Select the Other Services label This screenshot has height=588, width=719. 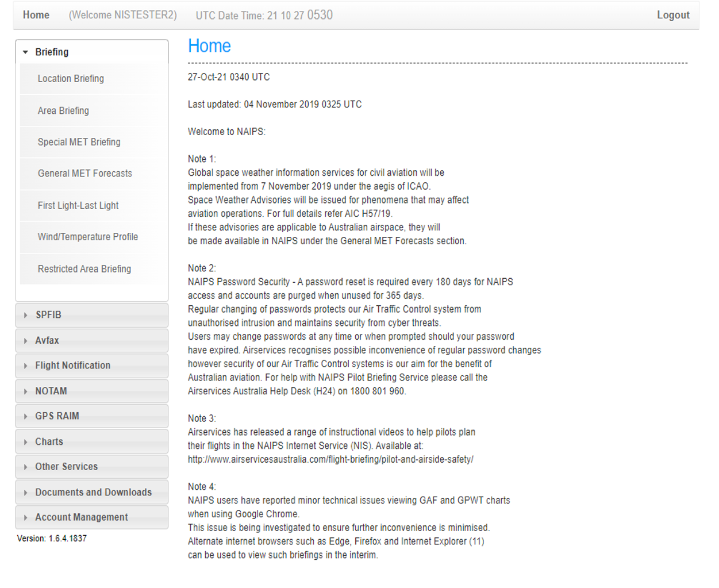point(66,467)
